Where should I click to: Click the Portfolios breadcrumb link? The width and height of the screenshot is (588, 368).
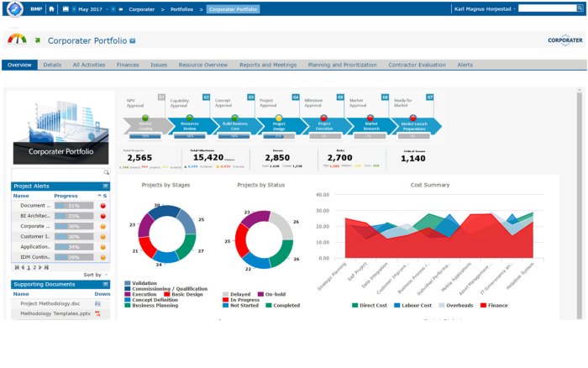pyautogui.click(x=182, y=9)
